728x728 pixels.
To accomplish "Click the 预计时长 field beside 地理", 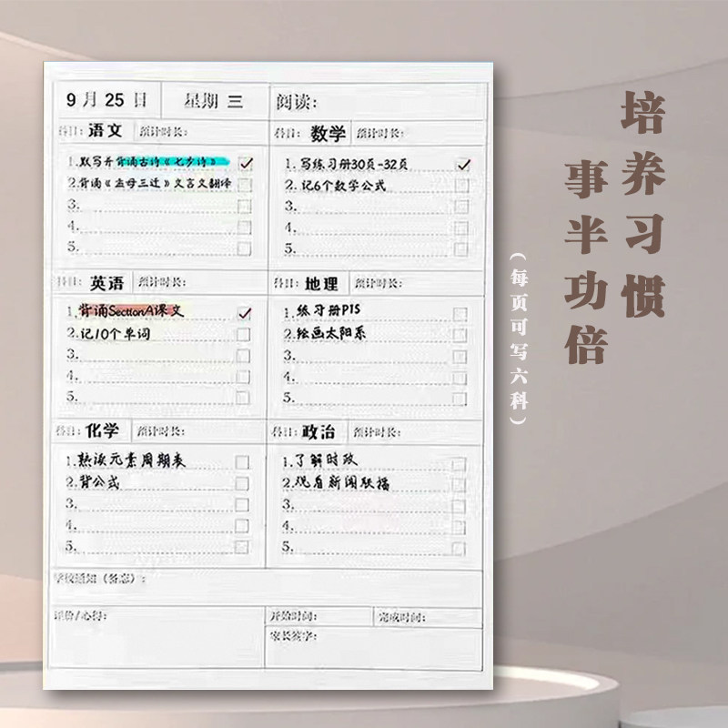I will tap(416, 283).
